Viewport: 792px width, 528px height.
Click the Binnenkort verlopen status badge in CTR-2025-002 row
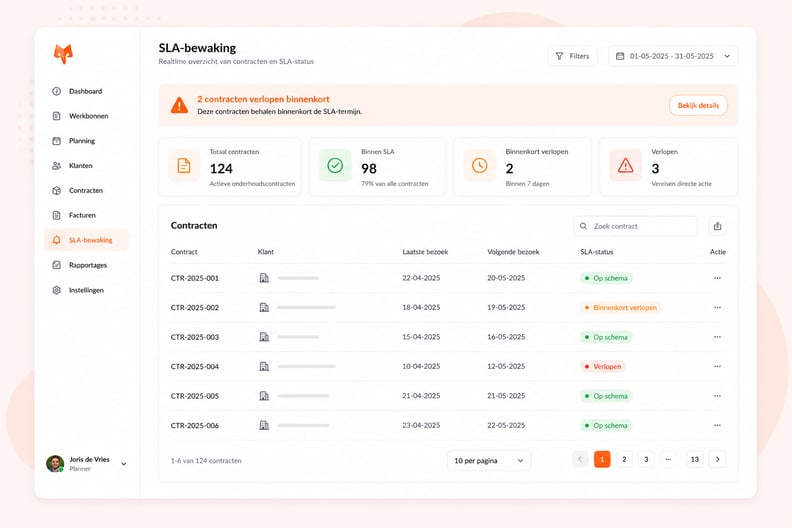tap(621, 308)
